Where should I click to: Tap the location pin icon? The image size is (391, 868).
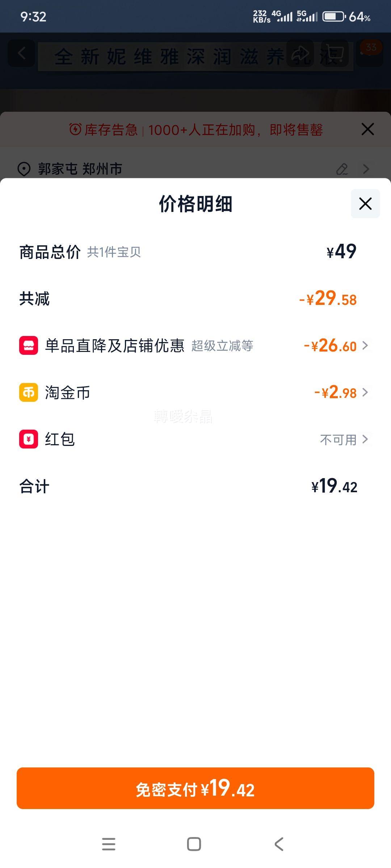[x=24, y=169]
